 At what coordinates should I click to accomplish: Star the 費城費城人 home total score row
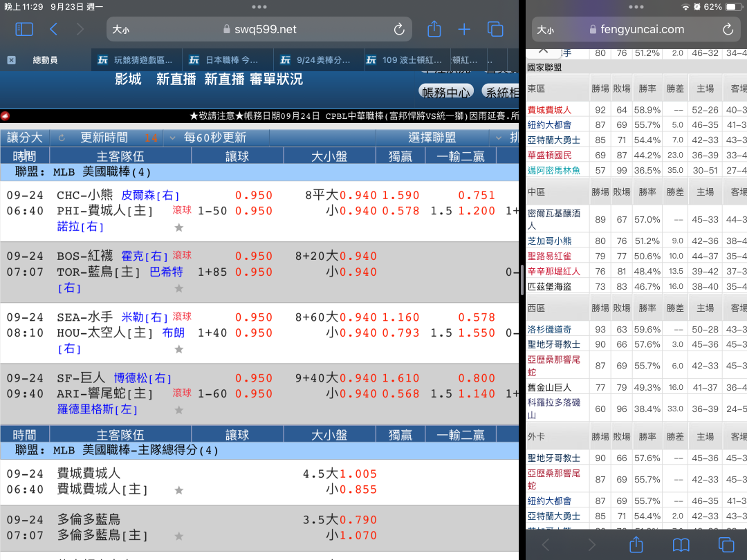tap(178, 490)
